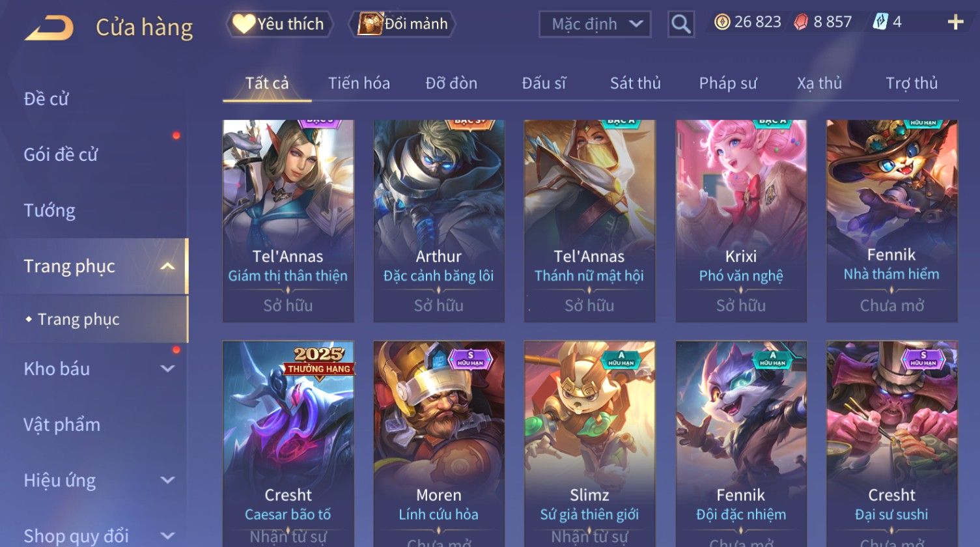Open the search magnifier icon
Viewport: 980px width, 547px height.
680,24
